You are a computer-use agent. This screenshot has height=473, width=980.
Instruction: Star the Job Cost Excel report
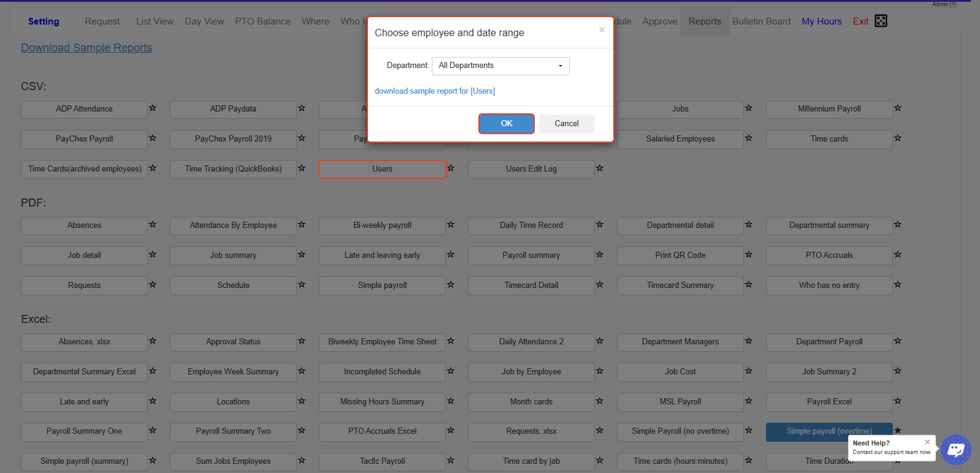[749, 371]
